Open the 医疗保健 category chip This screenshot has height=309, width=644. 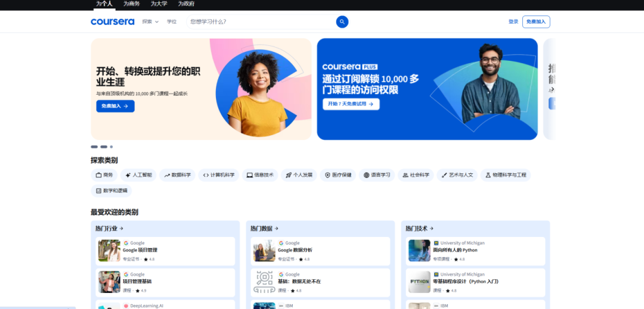[338, 175]
